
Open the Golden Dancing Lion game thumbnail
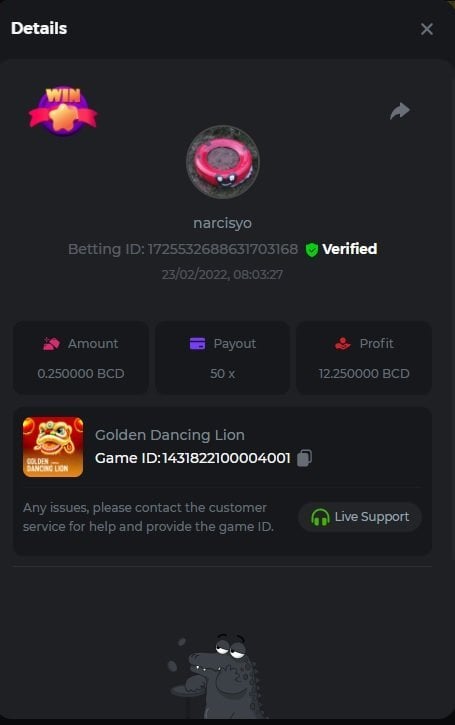coord(53,447)
